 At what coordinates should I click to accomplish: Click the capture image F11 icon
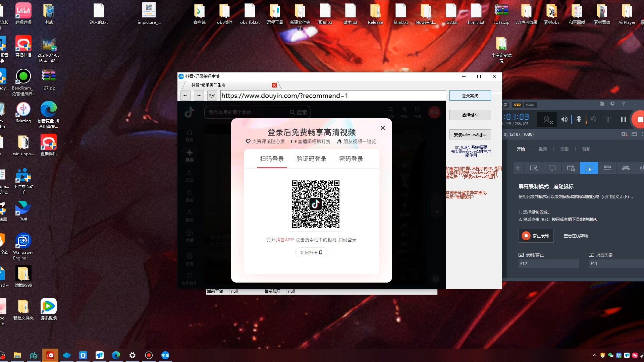pyautogui.click(x=591, y=255)
